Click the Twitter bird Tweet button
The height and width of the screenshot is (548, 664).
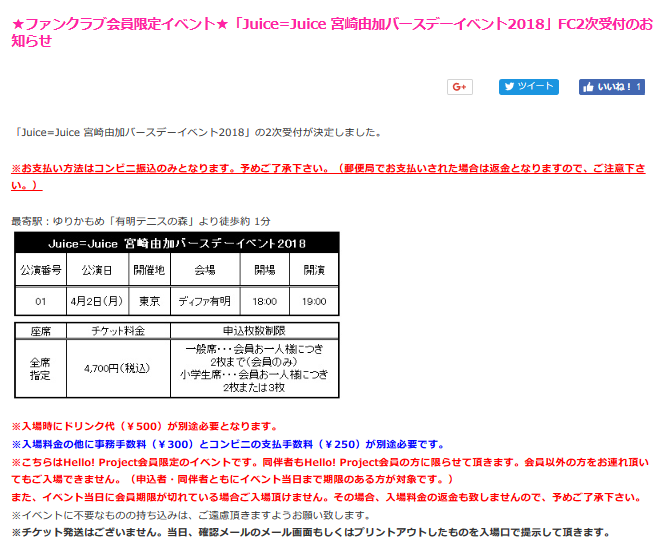(529, 87)
